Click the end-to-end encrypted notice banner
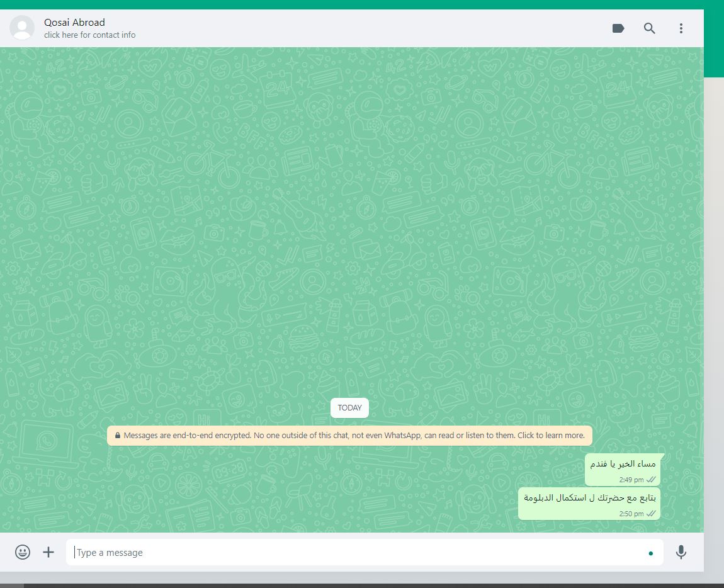 point(349,436)
